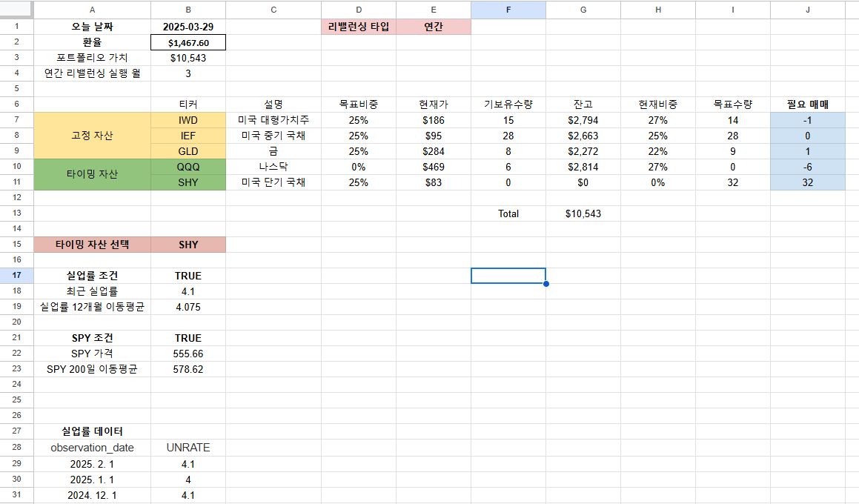Image resolution: width=859 pixels, height=504 pixels.
Task: Select the SHY cell next to 타이밍 자산 선택
Action: [188, 245]
